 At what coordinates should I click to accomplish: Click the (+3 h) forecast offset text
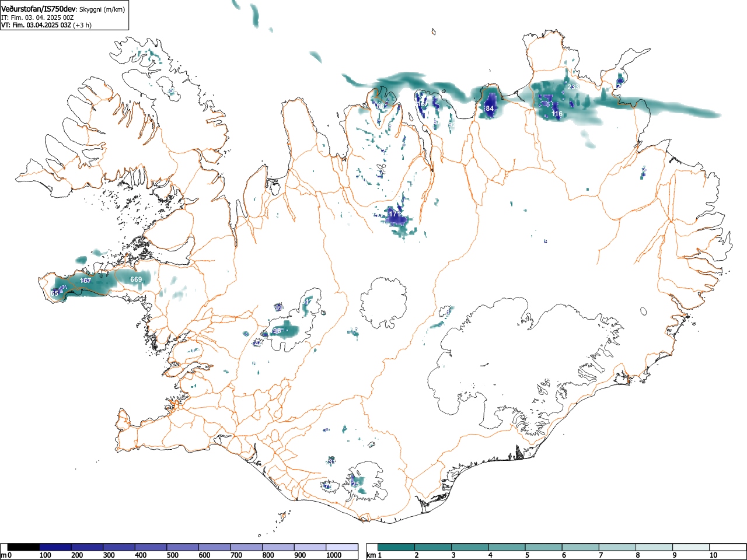82,25
